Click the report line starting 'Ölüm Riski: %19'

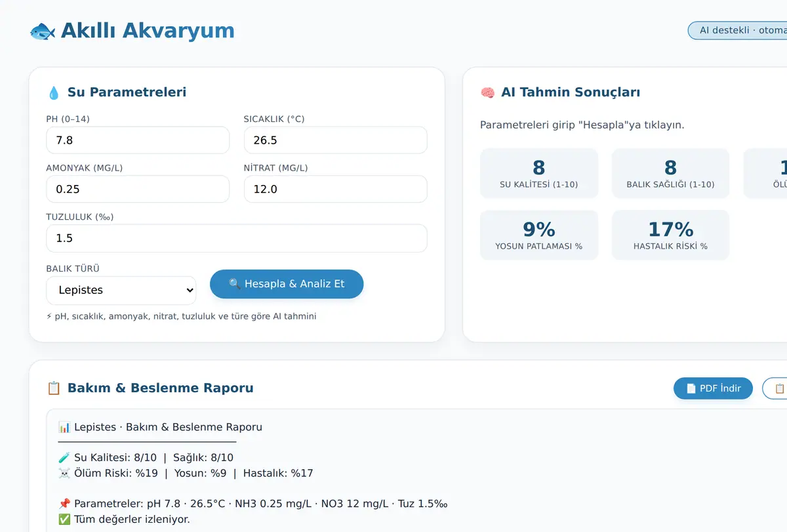tap(193, 473)
